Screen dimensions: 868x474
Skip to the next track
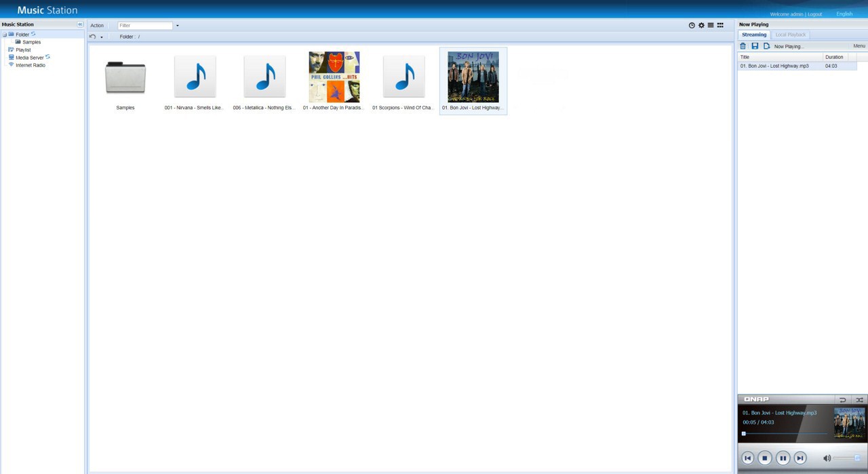click(800, 458)
